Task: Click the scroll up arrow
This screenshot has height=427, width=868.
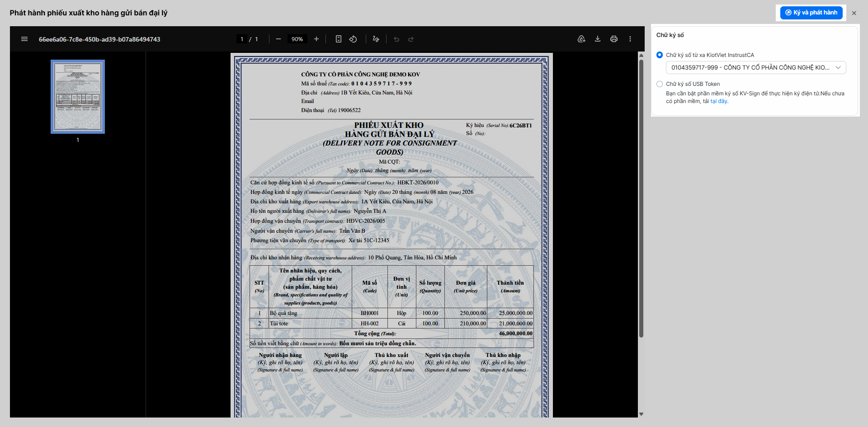Action: (x=641, y=55)
